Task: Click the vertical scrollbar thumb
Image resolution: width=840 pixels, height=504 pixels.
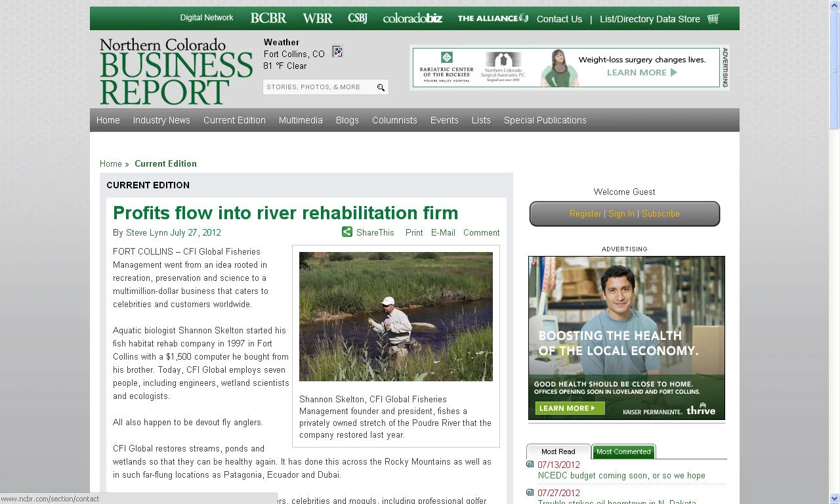Action: click(835, 70)
